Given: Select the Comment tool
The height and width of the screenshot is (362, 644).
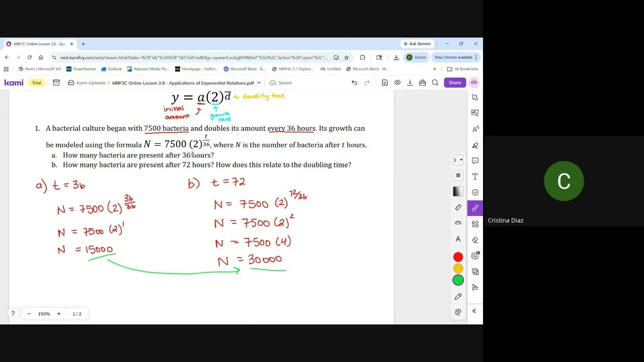Looking at the screenshot, I should pyautogui.click(x=475, y=161).
